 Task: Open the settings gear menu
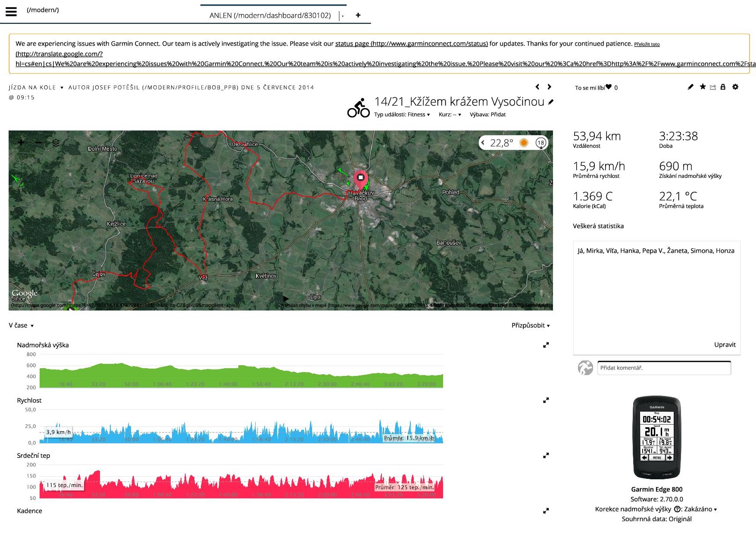[x=735, y=87]
